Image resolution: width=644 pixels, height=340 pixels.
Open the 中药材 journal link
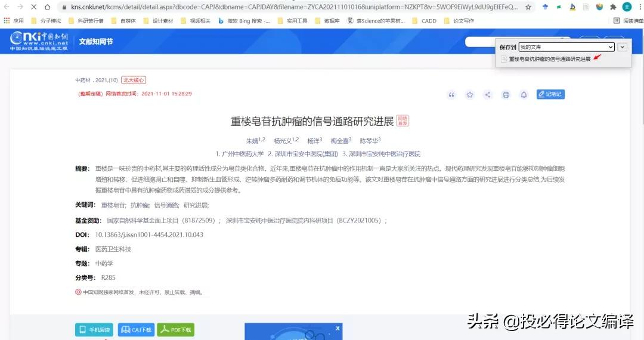tap(82, 80)
